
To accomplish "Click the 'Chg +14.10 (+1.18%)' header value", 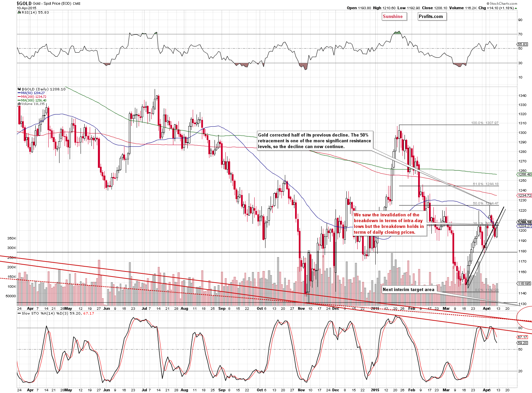I will click(496, 8).
